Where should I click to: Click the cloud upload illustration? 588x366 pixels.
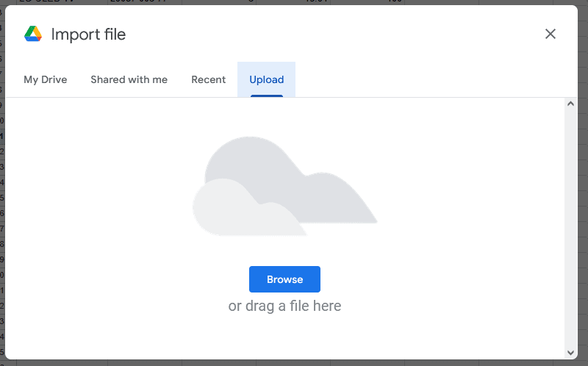point(284,186)
